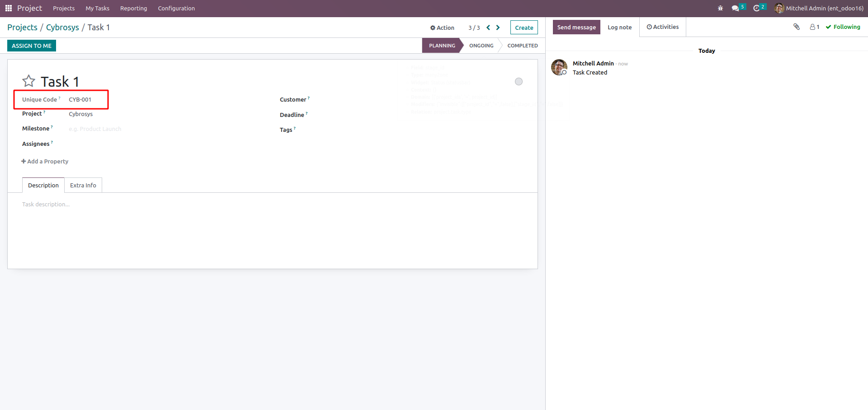Click the debug bug icon

720,8
